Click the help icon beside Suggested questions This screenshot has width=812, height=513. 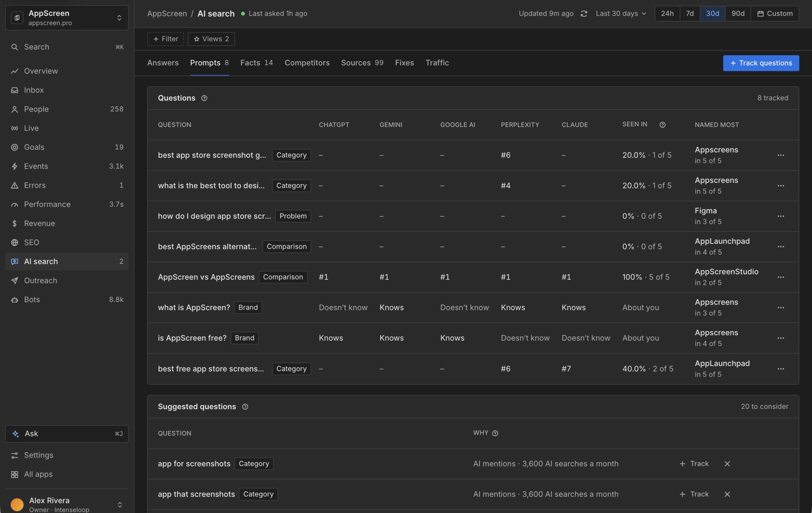(x=245, y=407)
